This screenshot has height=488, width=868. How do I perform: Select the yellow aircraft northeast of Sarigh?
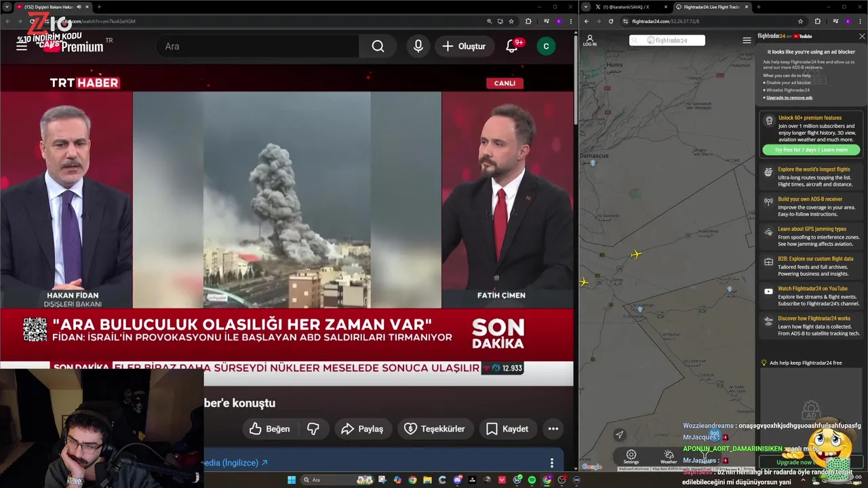tap(635, 254)
